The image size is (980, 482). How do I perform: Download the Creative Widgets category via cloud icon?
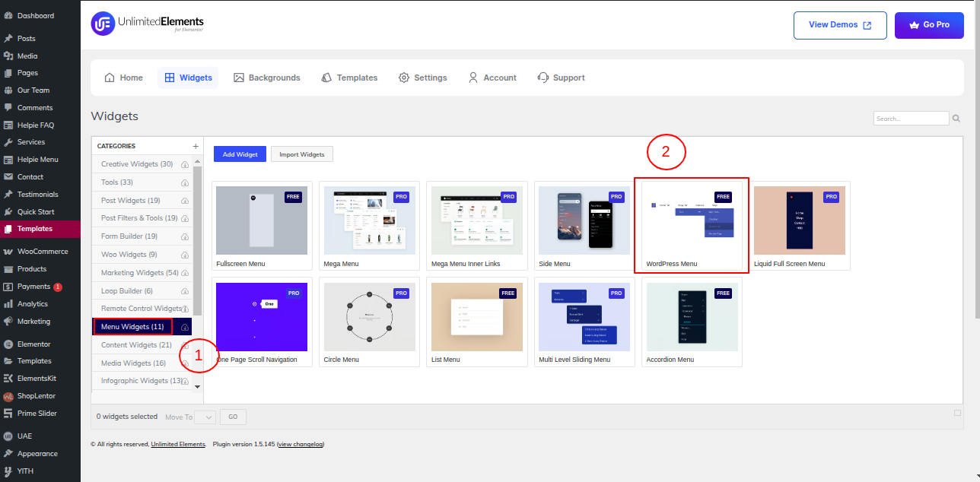click(184, 164)
